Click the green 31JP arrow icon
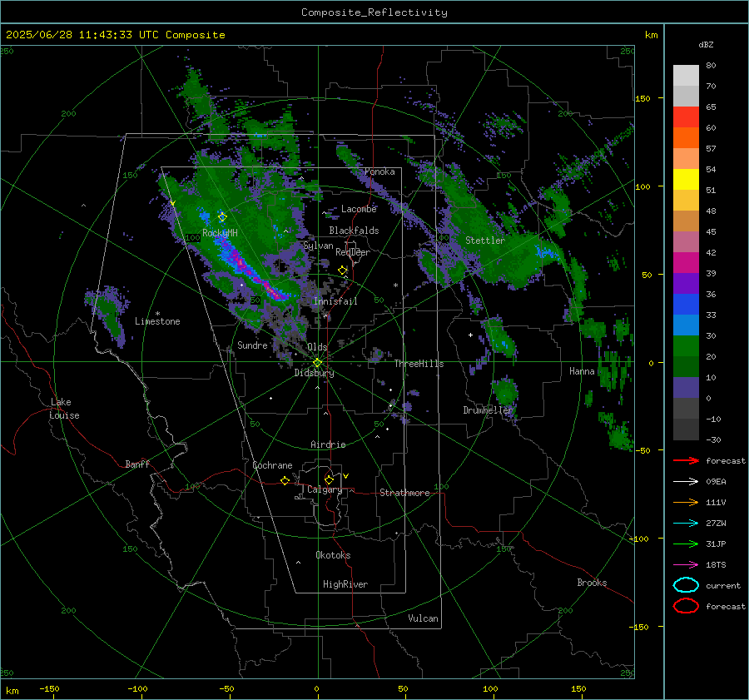This screenshot has height=700, width=749. 686,544
